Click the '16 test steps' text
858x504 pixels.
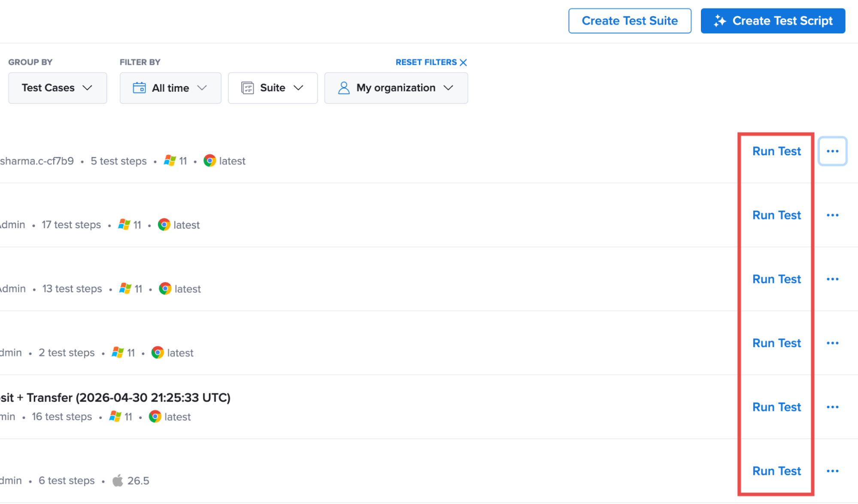(62, 416)
